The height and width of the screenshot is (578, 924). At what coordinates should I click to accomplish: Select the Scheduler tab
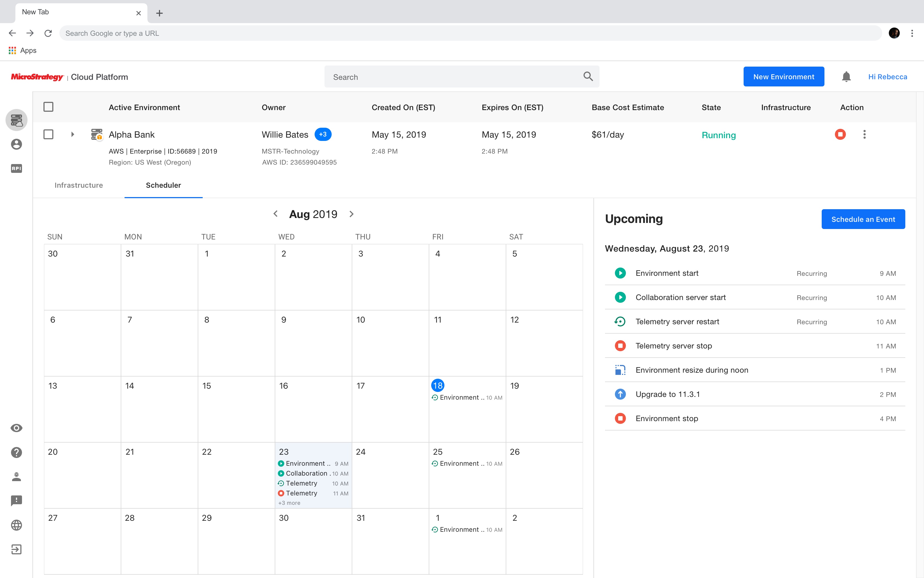pyautogui.click(x=163, y=185)
